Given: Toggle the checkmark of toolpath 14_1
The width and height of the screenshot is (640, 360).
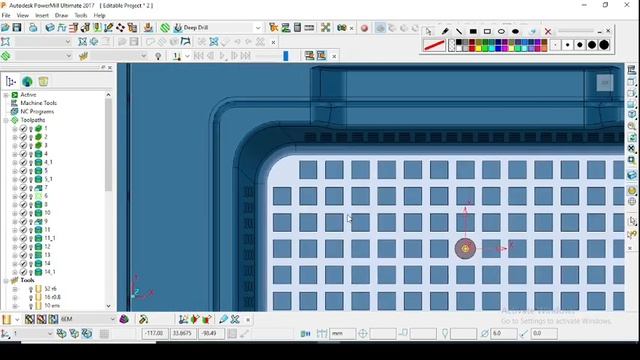Looking at the screenshot, I should 23,272.
